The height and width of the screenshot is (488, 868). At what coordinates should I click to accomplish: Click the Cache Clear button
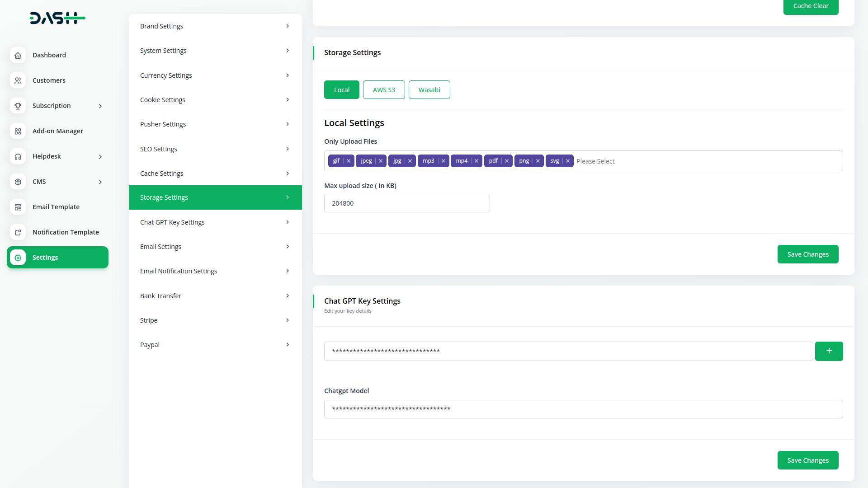pos(811,6)
